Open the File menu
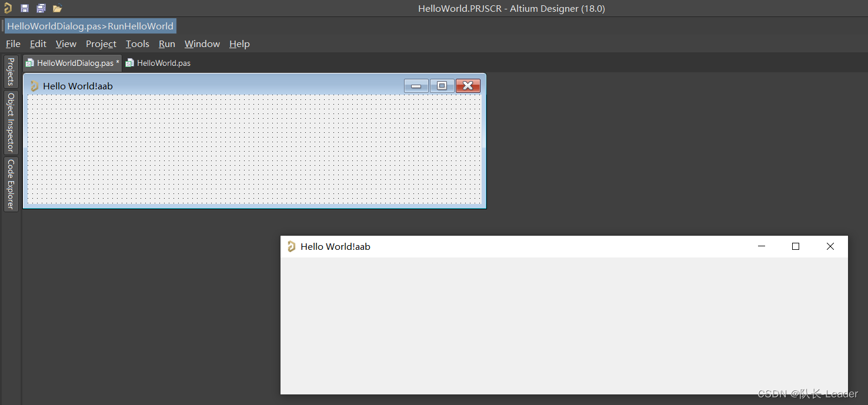This screenshot has width=868, height=405. 13,44
